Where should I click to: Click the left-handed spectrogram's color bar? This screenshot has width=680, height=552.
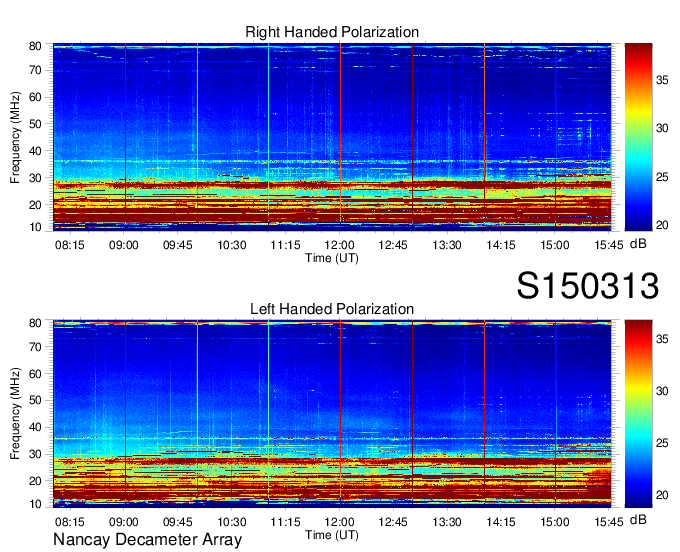point(638,414)
